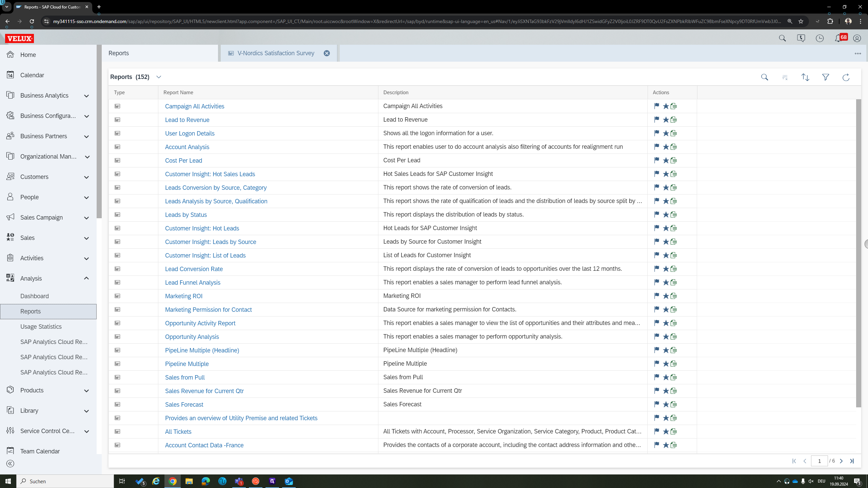Viewport: 868px width, 488px height.
Task: Expand the Products section
Action: pos(86,391)
